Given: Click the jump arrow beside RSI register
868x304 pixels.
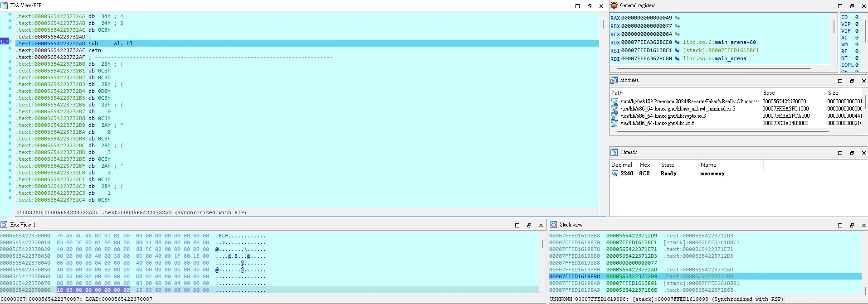Looking at the screenshot, I should point(677,51).
